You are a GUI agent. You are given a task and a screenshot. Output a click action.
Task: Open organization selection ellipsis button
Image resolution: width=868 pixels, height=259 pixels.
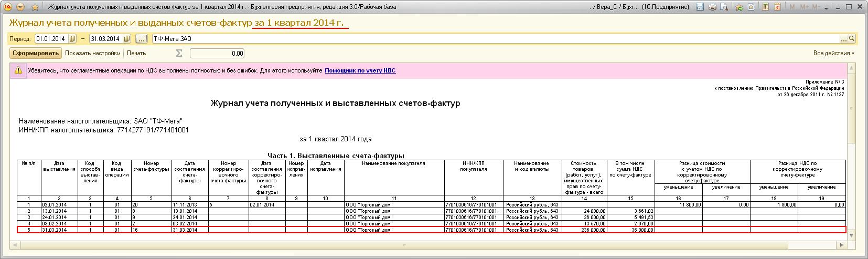pos(844,39)
